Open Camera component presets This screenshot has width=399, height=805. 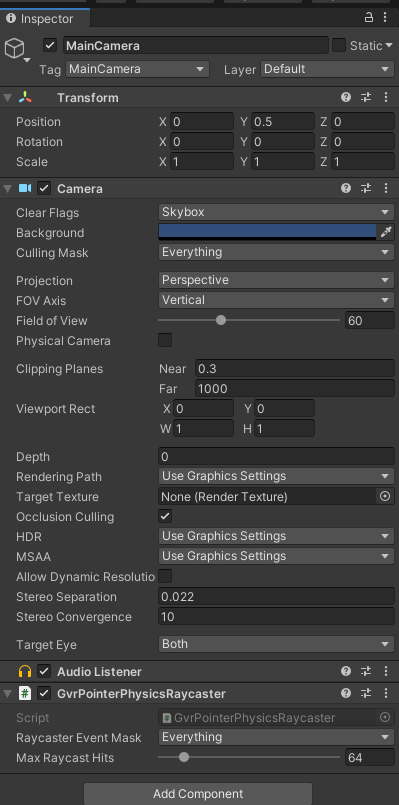point(366,188)
